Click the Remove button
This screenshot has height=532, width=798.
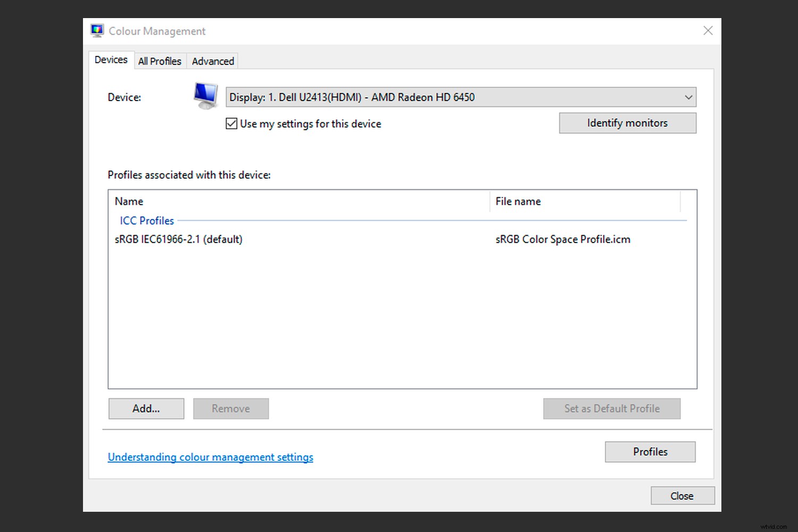[x=231, y=409]
